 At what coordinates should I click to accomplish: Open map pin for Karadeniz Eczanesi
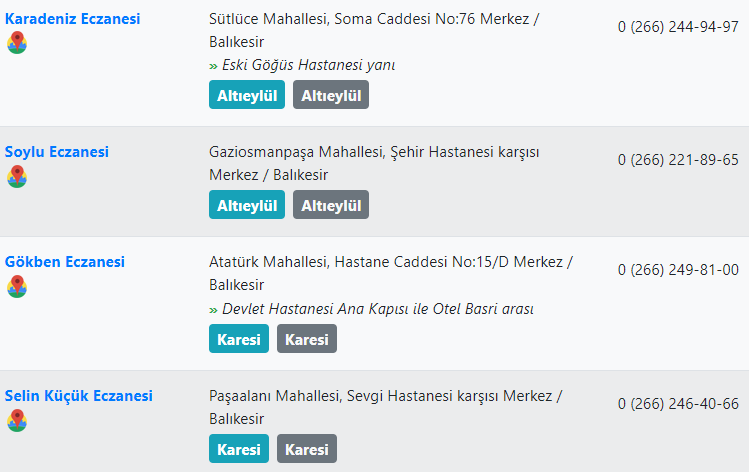point(17,43)
